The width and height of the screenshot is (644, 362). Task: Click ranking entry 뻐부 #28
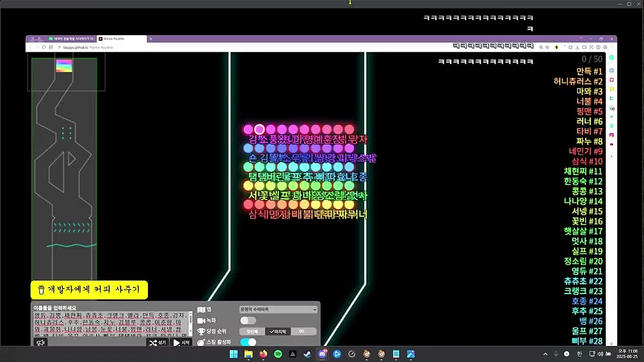pyautogui.click(x=587, y=341)
